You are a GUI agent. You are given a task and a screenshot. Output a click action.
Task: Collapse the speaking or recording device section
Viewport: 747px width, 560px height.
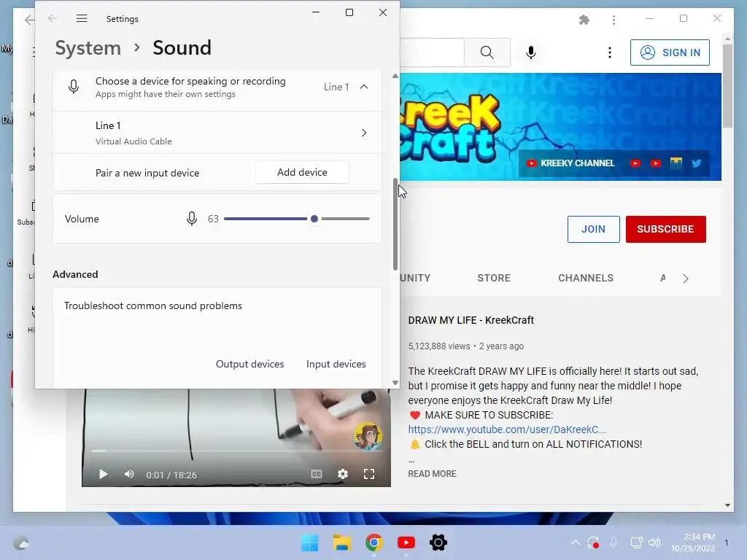tap(364, 87)
